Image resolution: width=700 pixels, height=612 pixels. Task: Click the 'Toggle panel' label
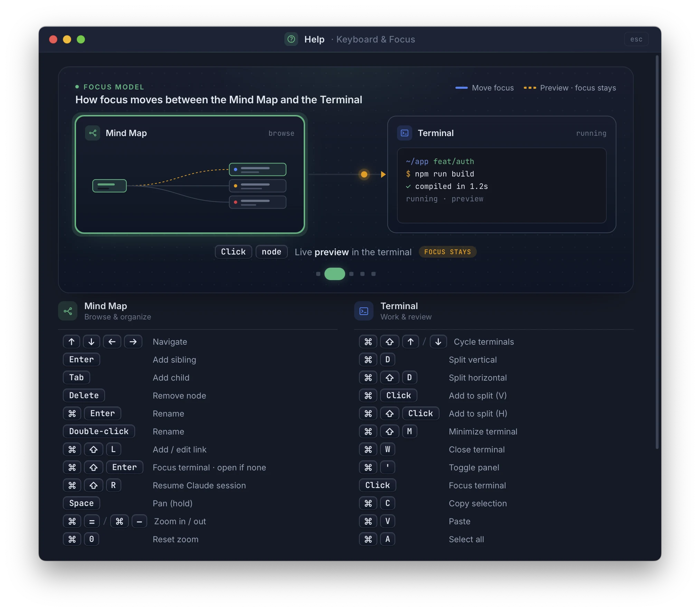click(474, 467)
